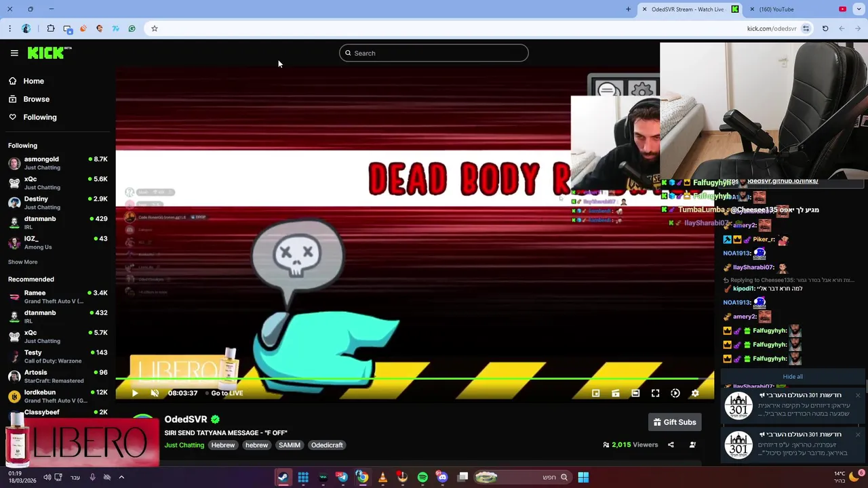868x488 pixels.
Task: Open the Windows Start menu
Action: [x=583, y=477]
